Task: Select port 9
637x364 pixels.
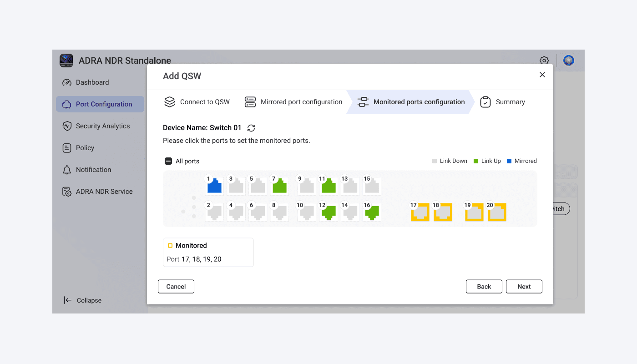Action: pos(307,186)
